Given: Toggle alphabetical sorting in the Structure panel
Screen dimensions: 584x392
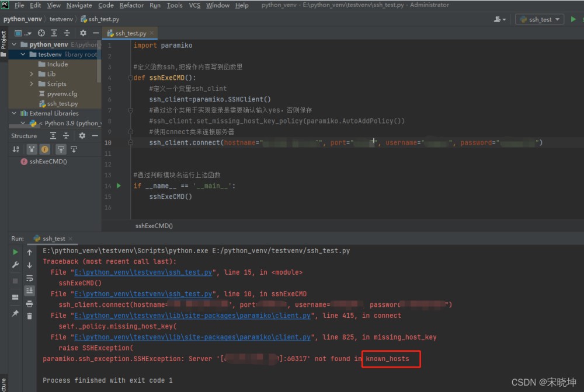Looking at the screenshot, I should click(x=16, y=149).
